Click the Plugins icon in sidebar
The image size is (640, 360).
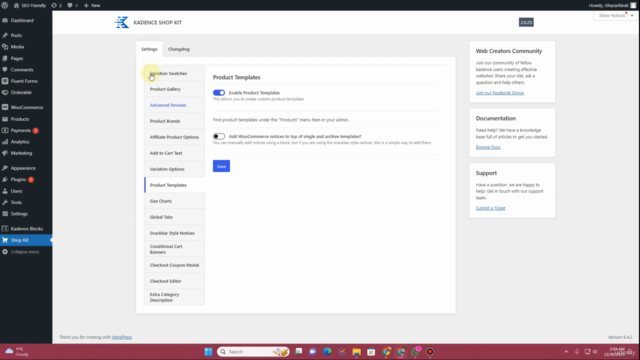(x=5, y=180)
